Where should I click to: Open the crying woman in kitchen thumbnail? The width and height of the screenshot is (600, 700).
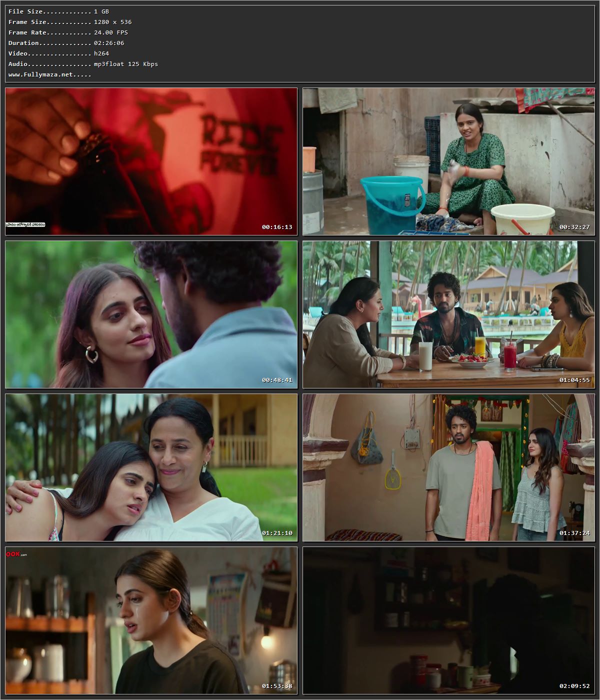(151, 620)
